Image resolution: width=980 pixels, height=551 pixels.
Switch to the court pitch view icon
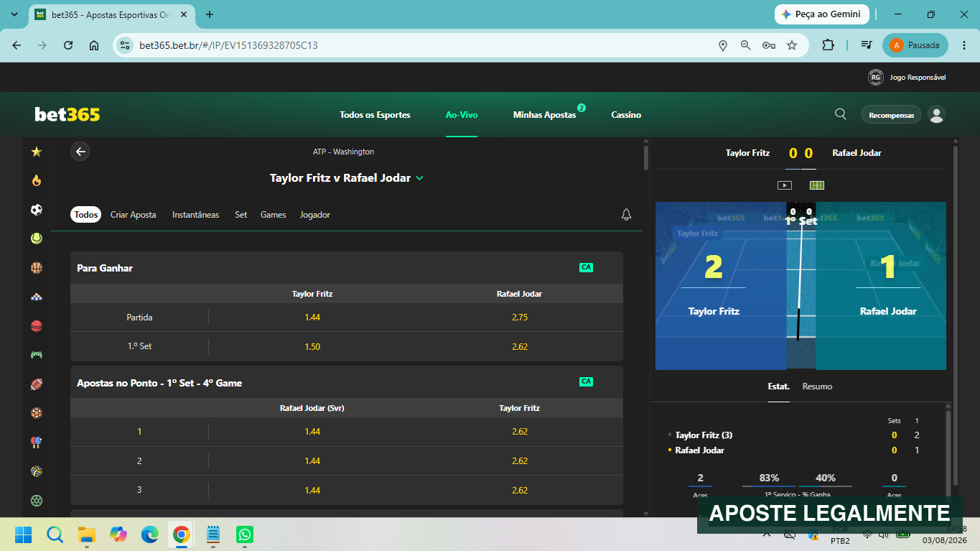pos(817,185)
